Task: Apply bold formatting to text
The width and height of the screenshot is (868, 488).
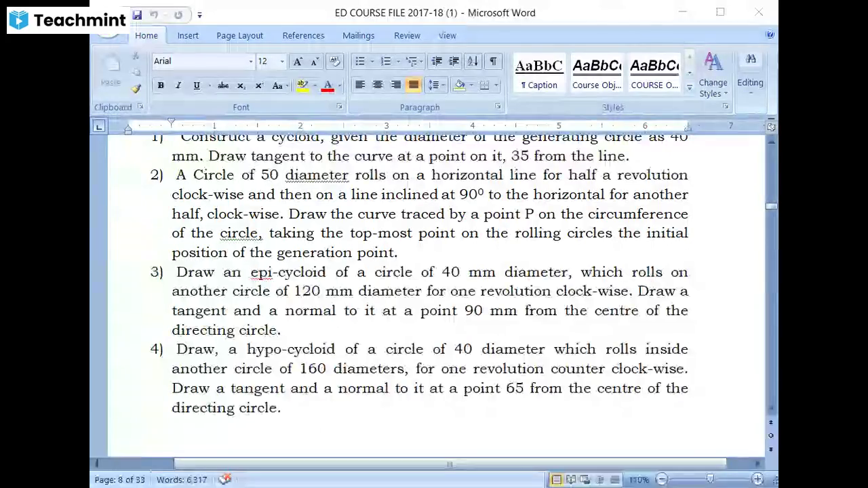Action: pyautogui.click(x=161, y=85)
